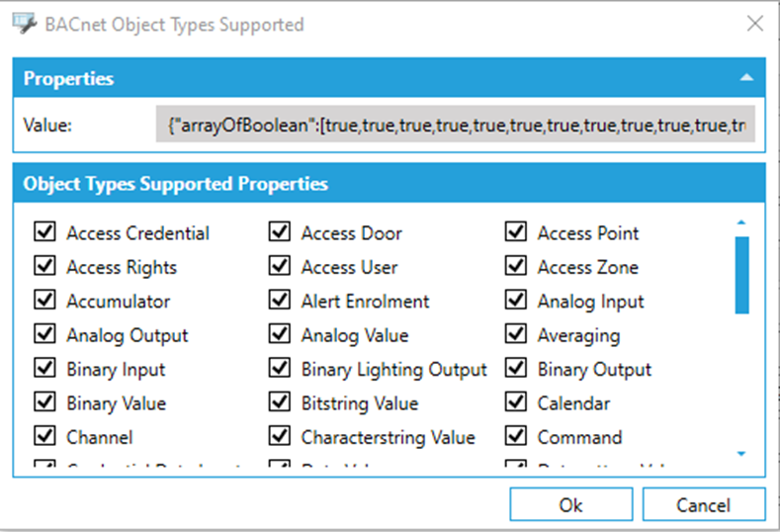Disable the Calendar object type
The image size is (780, 532).
[x=515, y=403]
